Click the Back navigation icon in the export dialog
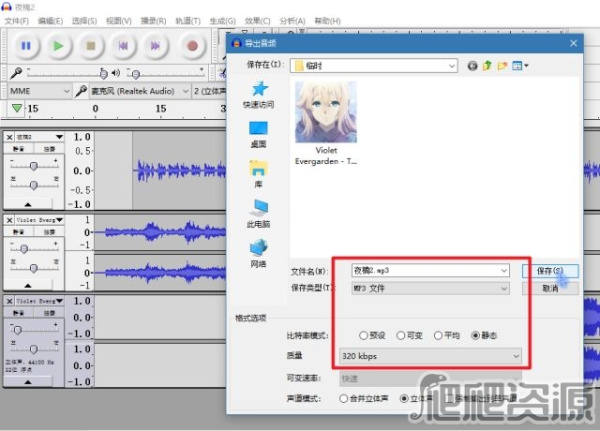This screenshot has height=431, width=600. click(473, 66)
